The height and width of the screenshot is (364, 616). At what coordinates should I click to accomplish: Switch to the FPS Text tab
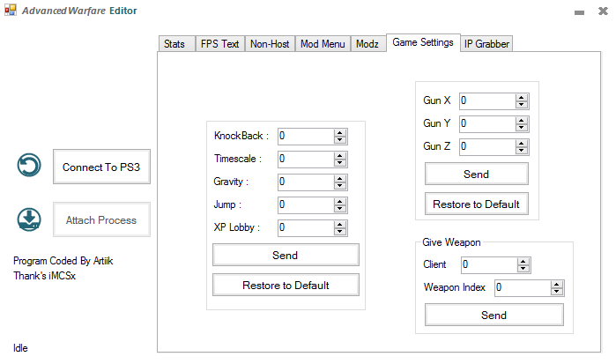tap(220, 44)
